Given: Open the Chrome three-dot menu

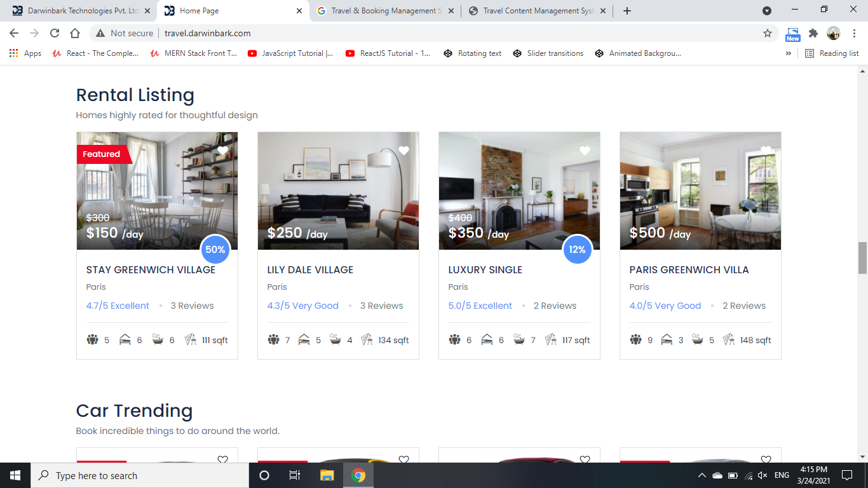Looking at the screenshot, I should coord(855,33).
